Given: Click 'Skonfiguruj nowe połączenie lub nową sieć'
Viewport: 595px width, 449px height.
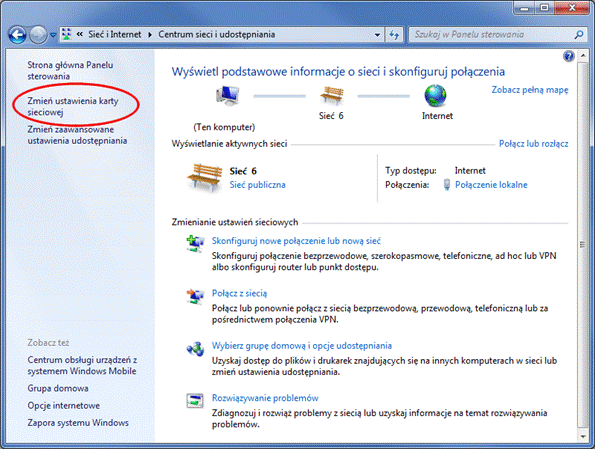Looking at the screenshot, I should 296,241.
